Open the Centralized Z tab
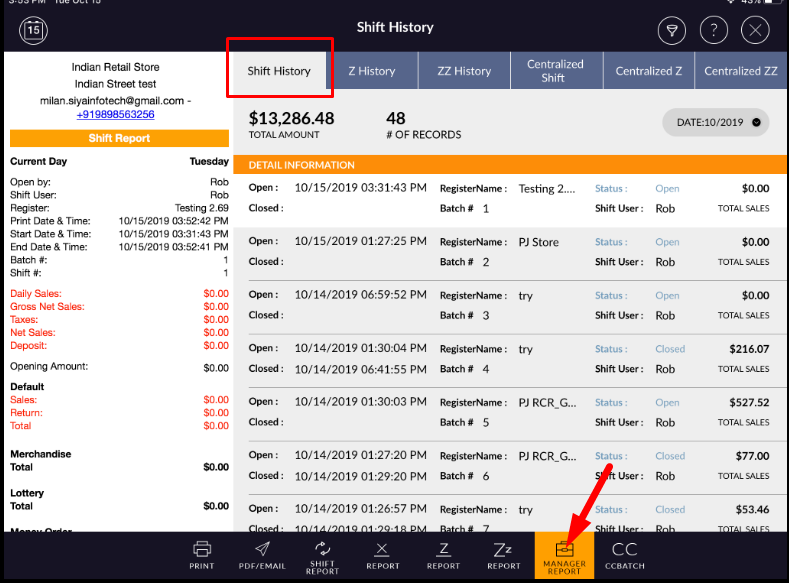This screenshot has width=789, height=583. click(x=649, y=71)
